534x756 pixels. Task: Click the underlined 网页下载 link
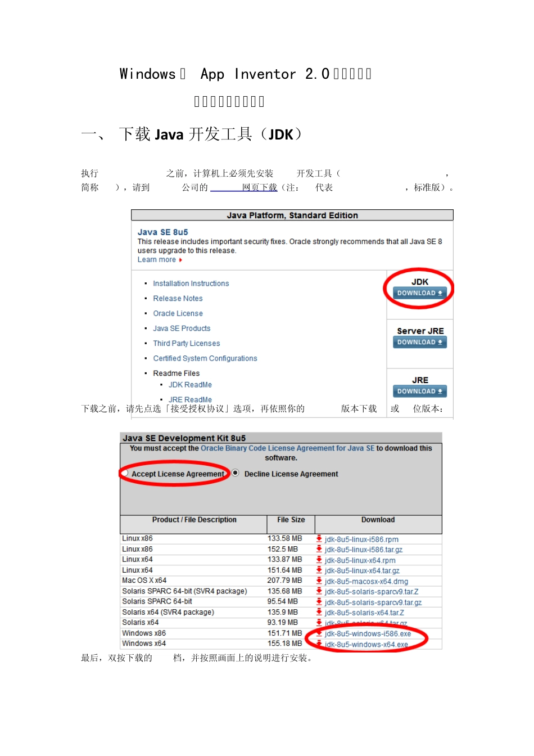(260, 187)
